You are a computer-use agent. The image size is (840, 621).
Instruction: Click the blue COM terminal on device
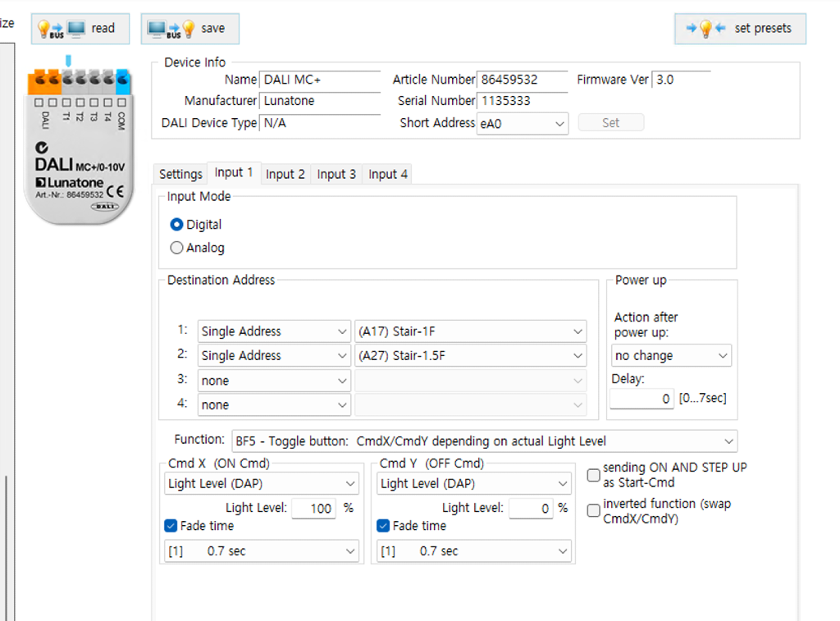pos(122,80)
